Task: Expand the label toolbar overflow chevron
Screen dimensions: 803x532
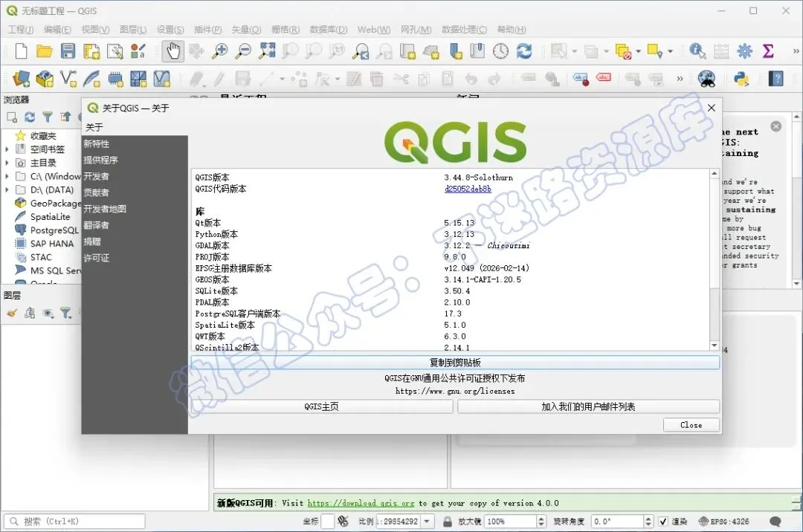Action: tap(680, 79)
